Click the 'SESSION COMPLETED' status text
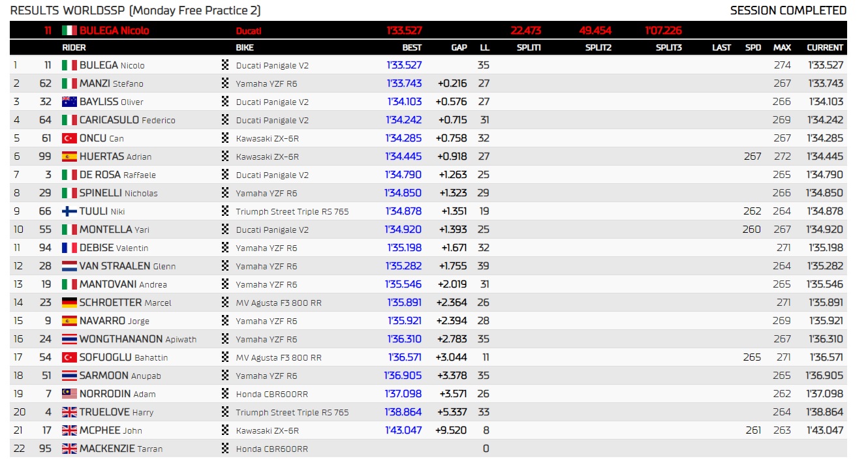This screenshot has width=868, height=463. coord(788,10)
